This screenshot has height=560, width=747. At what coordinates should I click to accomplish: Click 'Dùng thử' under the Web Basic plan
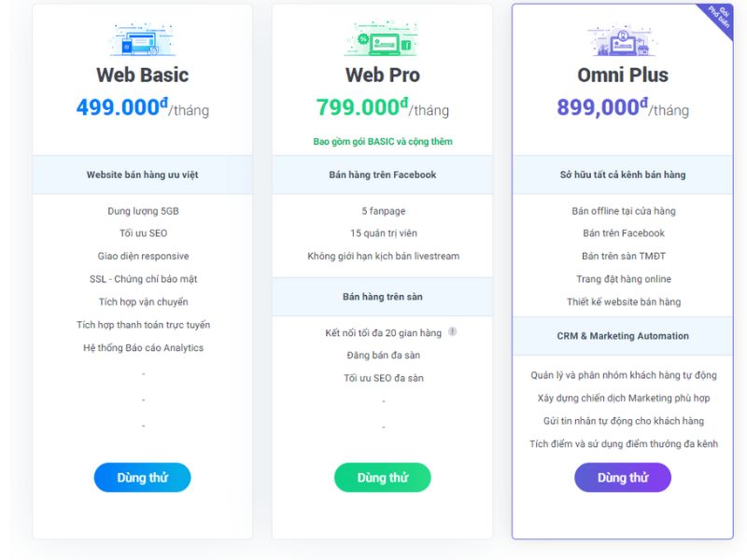point(142,477)
